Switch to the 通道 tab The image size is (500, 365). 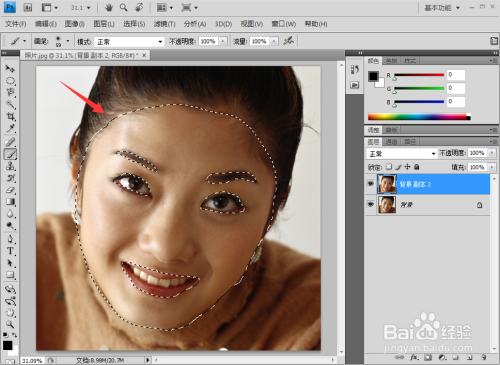pos(391,142)
